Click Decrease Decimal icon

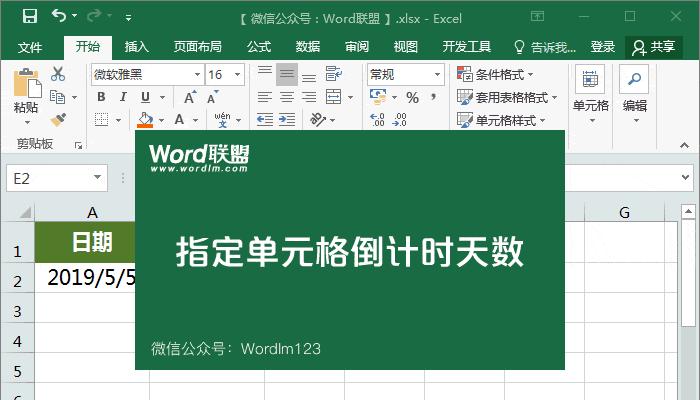click(x=400, y=120)
